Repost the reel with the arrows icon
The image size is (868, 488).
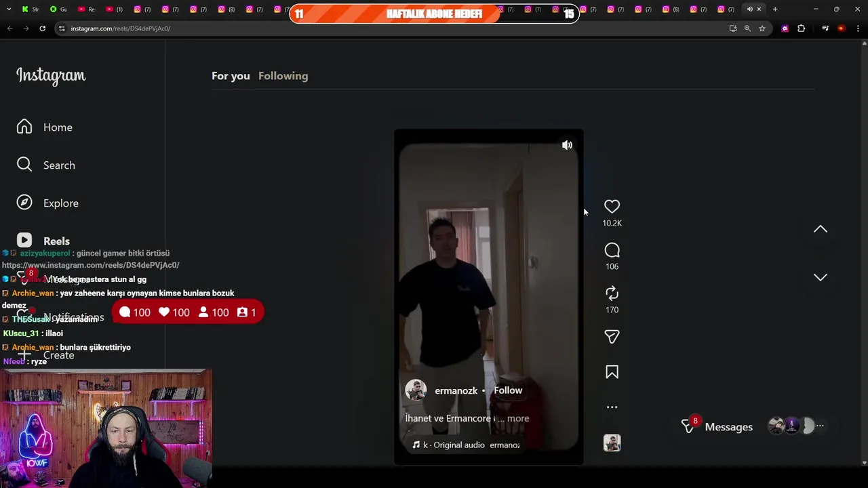click(x=612, y=293)
